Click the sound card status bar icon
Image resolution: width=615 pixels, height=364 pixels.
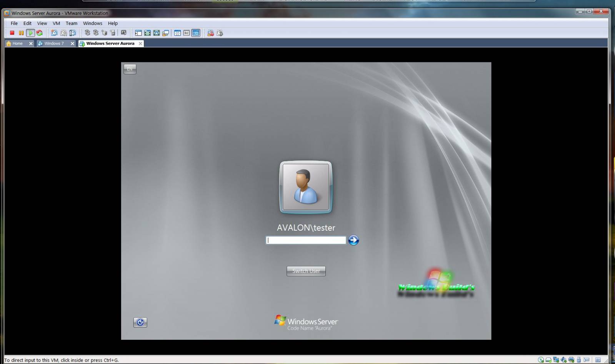(x=563, y=360)
